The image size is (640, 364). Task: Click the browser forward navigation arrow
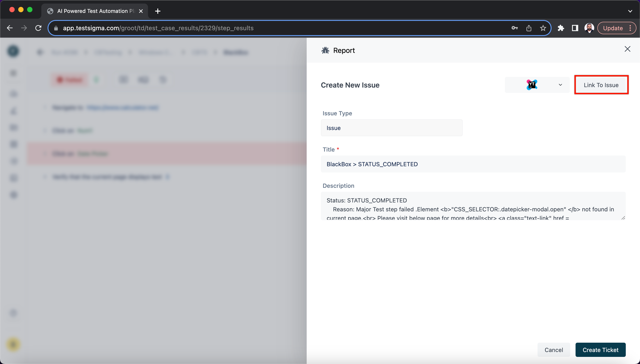(x=24, y=28)
